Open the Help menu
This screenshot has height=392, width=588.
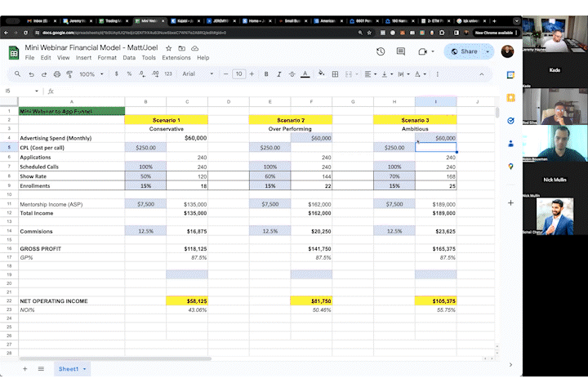click(203, 58)
